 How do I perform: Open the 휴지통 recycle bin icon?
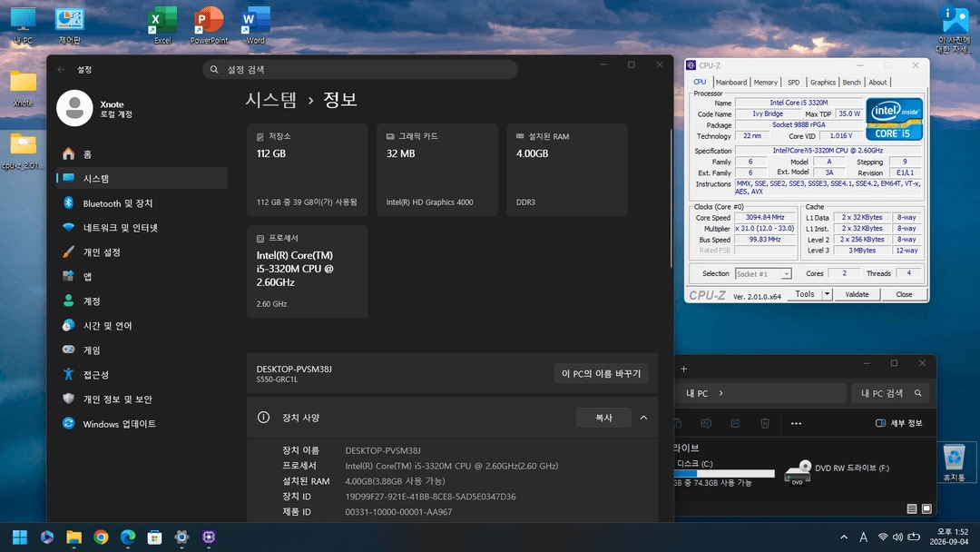click(x=954, y=463)
